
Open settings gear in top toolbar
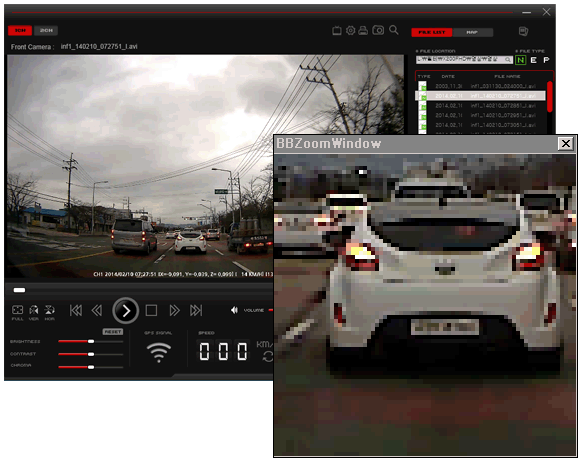pyautogui.click(x=350, y=30)
